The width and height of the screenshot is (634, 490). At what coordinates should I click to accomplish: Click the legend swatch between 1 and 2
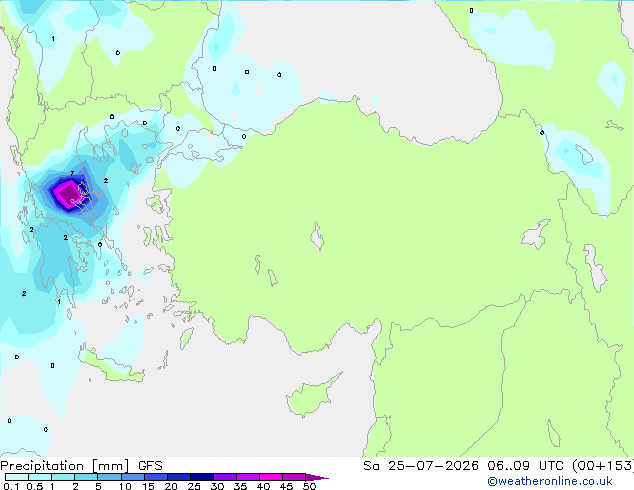click(x=63, y=477)
